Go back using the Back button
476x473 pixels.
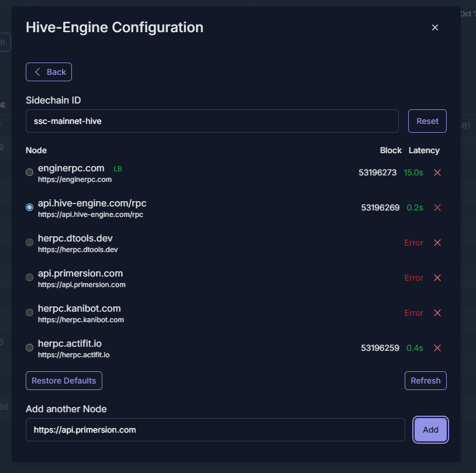[x=49, y=72]
